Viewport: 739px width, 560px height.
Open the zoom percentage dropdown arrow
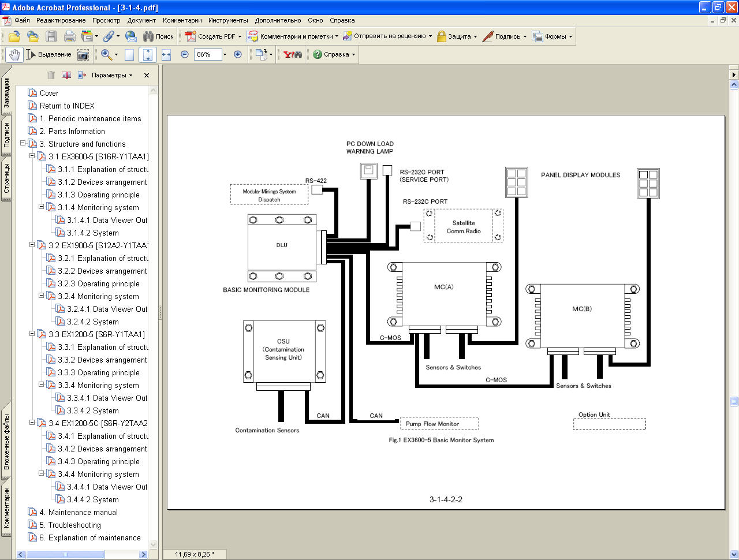click(x=225, y=54)
